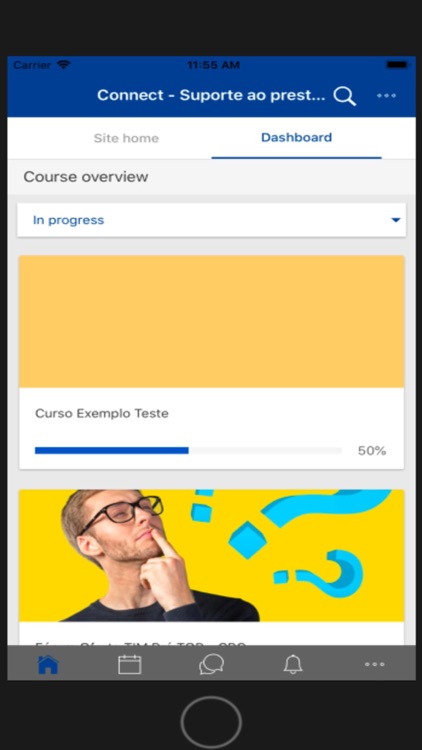The height and width of the screenshot is (750, 422).
Task: Select the Dashboard tab
Action: pos(296,138)
